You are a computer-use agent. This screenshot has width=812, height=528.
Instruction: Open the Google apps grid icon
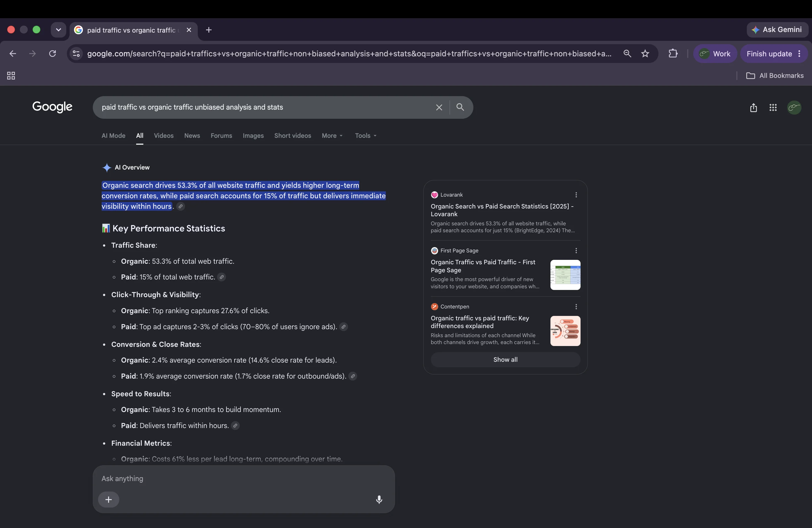(x=773, y=108)
